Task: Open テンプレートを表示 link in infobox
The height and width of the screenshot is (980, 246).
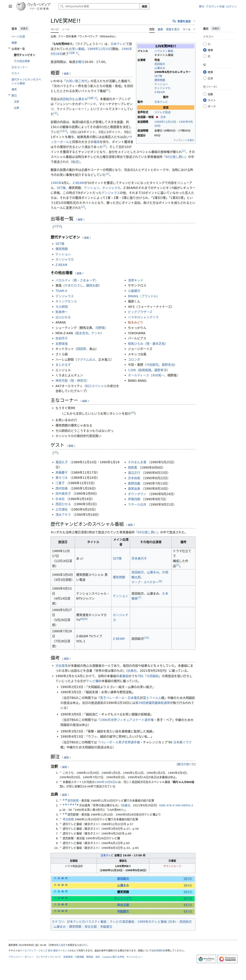Action: pyautogui.click(x=184, y=140)
